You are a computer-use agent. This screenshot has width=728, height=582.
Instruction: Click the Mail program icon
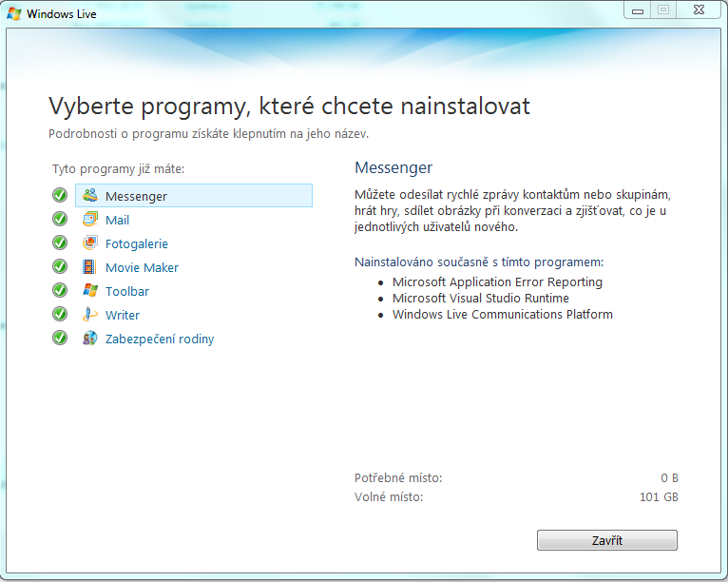(89, 219)
